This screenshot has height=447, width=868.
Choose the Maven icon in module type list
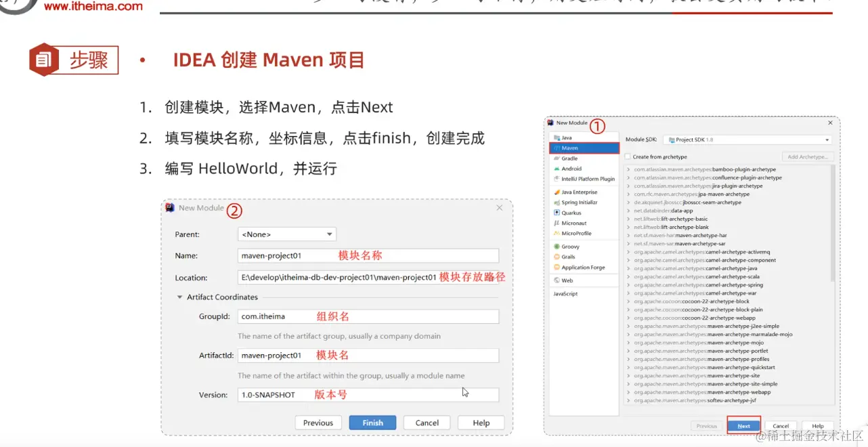coord(557,148)
